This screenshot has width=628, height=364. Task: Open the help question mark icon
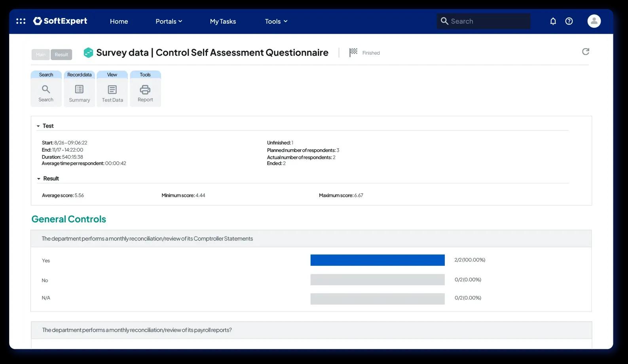click(569, 21)
